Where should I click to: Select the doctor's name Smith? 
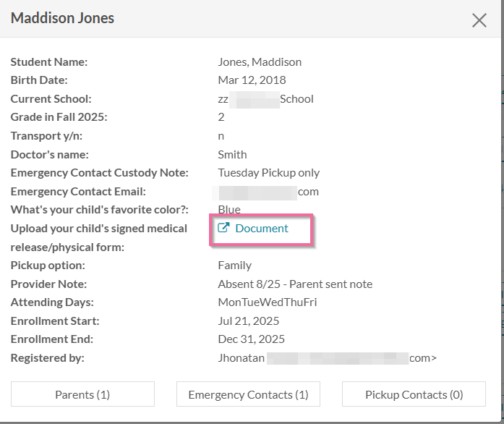(232, 155)
